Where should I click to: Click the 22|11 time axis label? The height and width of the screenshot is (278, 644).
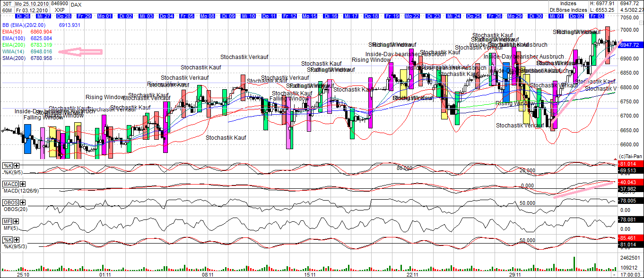[413, 274]
